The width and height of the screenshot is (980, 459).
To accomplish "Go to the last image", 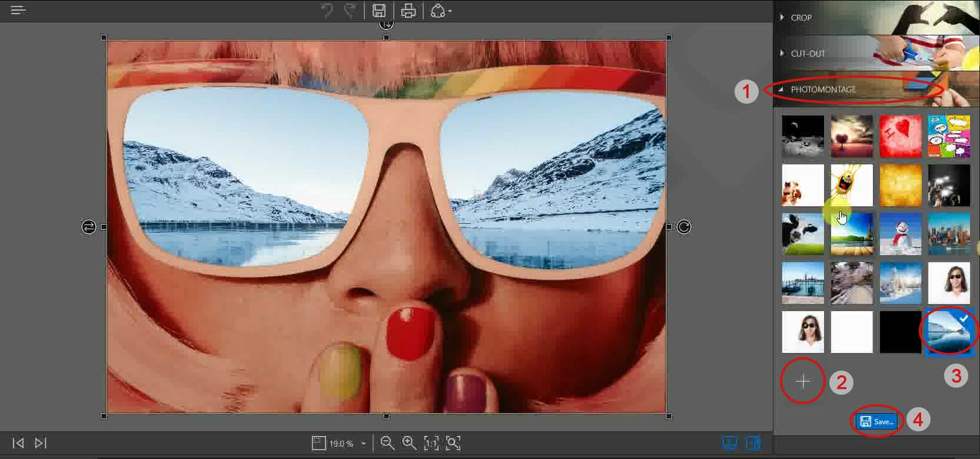I will tap(41, 443).
